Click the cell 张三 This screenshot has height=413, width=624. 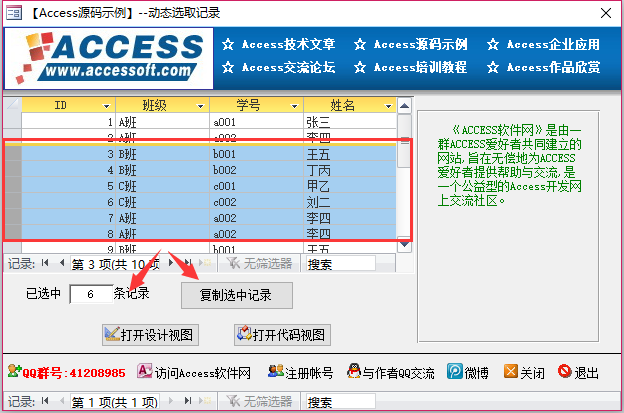pyautogui.click(x=350, y=121)
